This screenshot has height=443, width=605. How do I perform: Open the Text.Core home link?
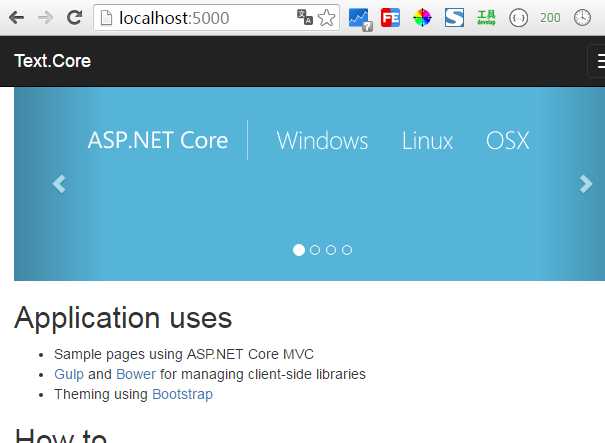(x=53, y=61)
